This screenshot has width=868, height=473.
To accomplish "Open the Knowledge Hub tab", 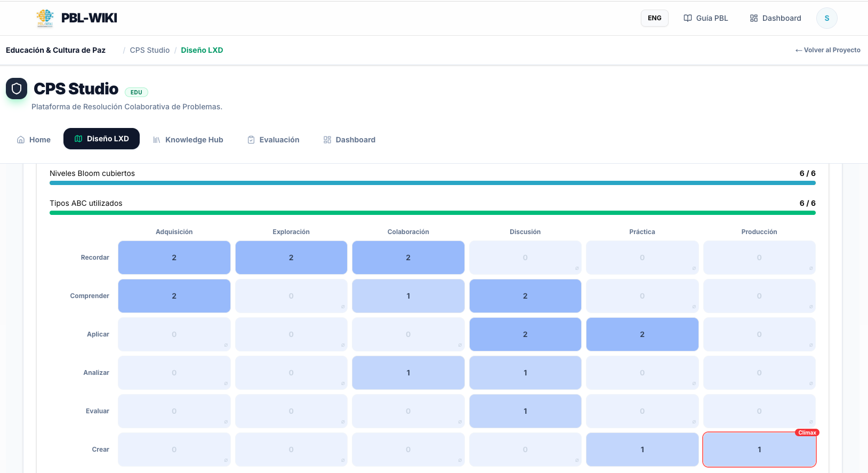I will coord(194,140).
